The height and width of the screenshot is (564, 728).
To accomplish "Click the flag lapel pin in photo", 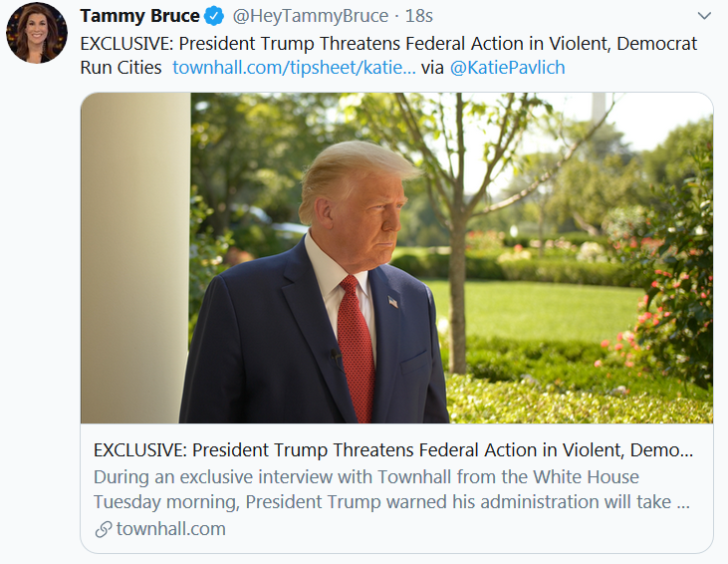I will pyautogui.click(x=393, y=300).
